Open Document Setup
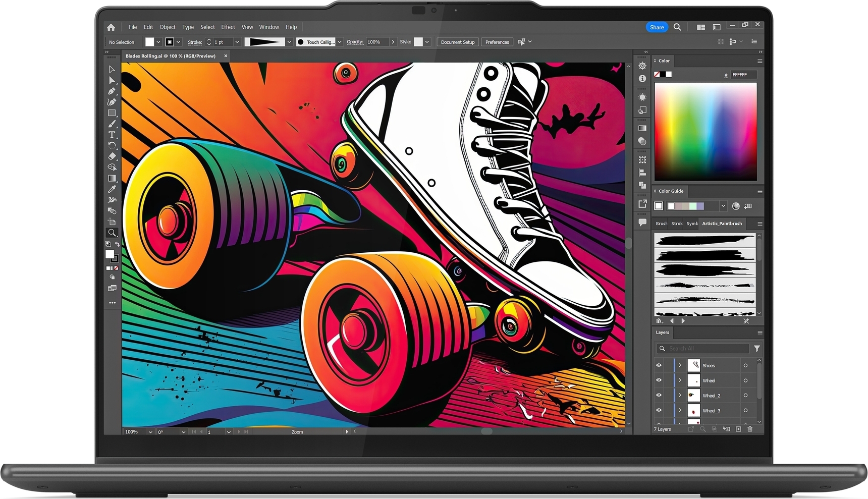868x499 pixels. pos(457,42)
